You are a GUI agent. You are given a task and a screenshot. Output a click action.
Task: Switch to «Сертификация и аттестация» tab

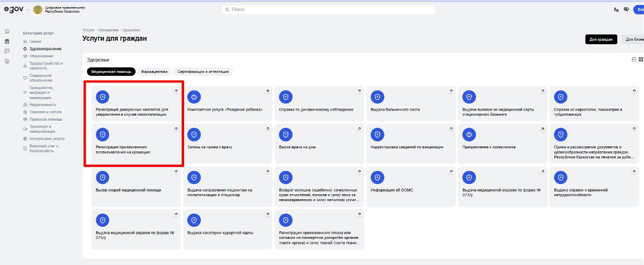tap(203, 71)
